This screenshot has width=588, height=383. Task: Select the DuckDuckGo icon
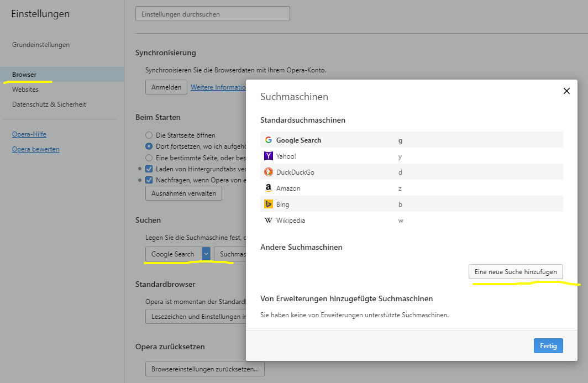268,172
